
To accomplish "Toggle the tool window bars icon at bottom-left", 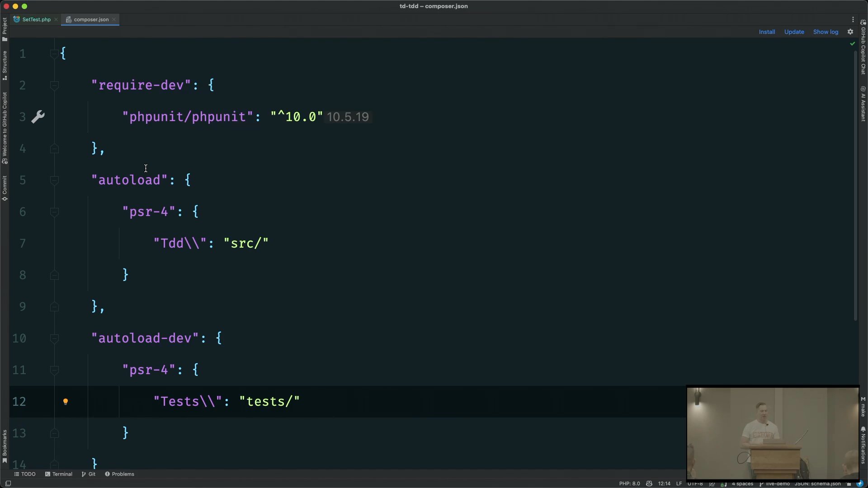I will click(8, 483).
